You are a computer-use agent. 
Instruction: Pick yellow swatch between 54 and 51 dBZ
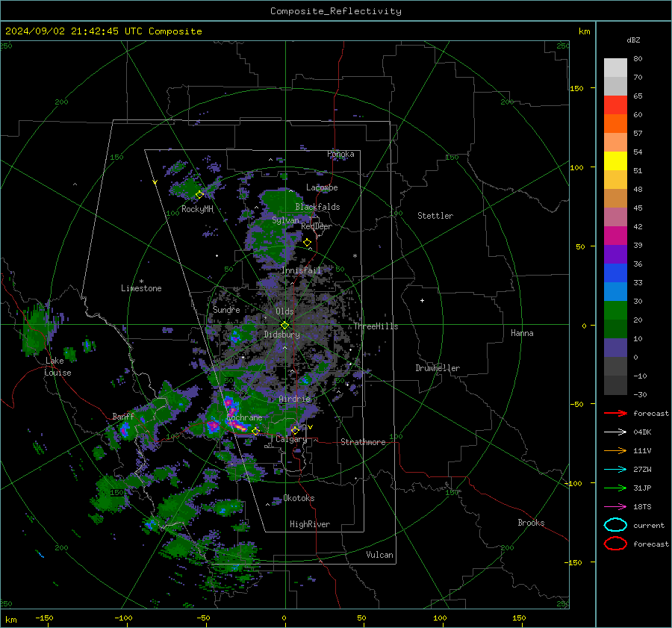coord(615,161)
